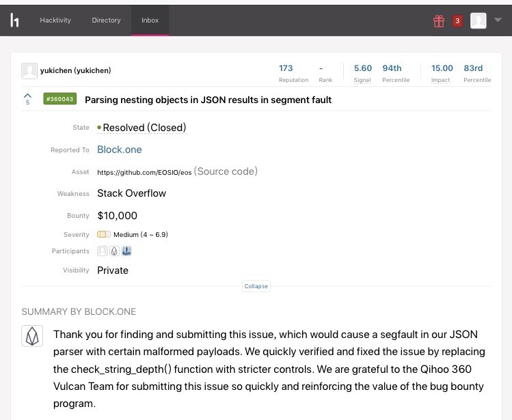Click yukichen's profile picture
Image resolution: width=512 pixels, height=420 pixels.
coord(29,70)
